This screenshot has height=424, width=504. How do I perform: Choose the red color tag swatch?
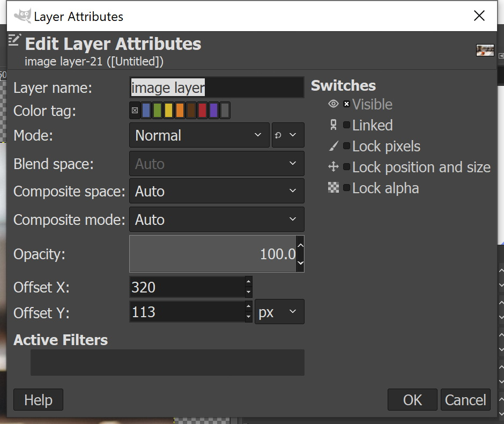[x=202, y=111]
